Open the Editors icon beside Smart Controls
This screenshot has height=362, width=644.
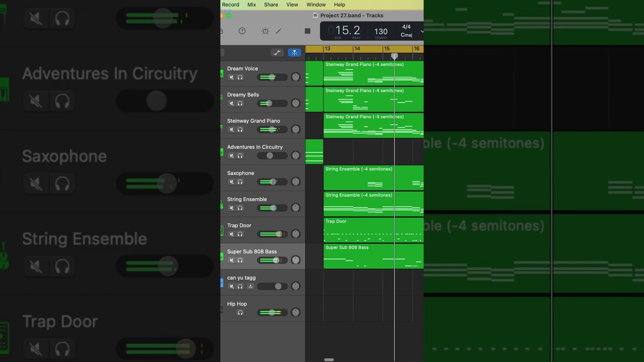coord(278,31)
